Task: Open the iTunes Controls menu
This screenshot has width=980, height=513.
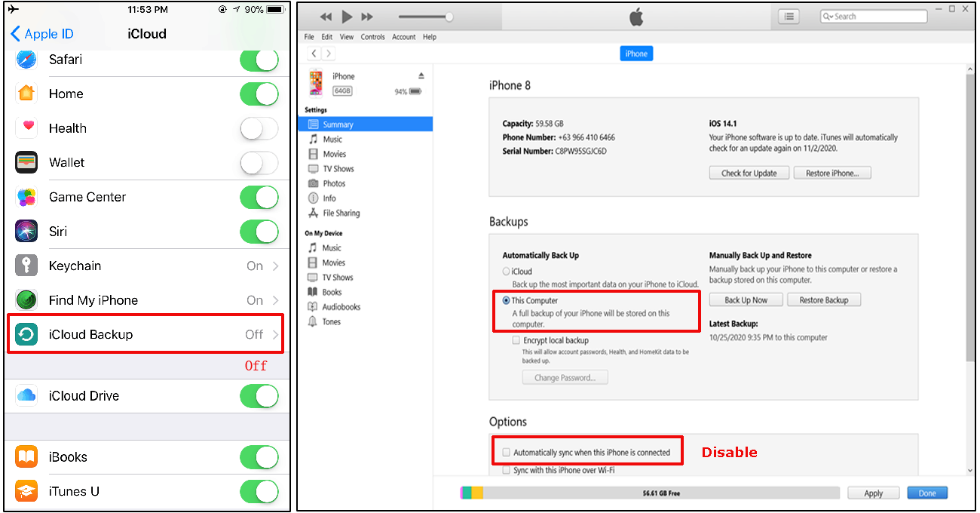Action: click(373, 37)
